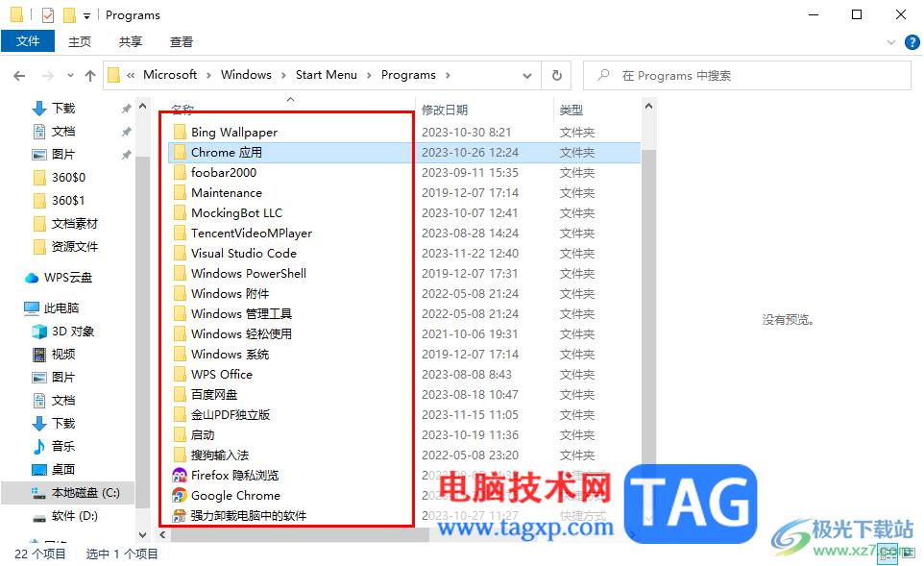Select Firefox 隐私浏览 shortcut

point(234,476)
